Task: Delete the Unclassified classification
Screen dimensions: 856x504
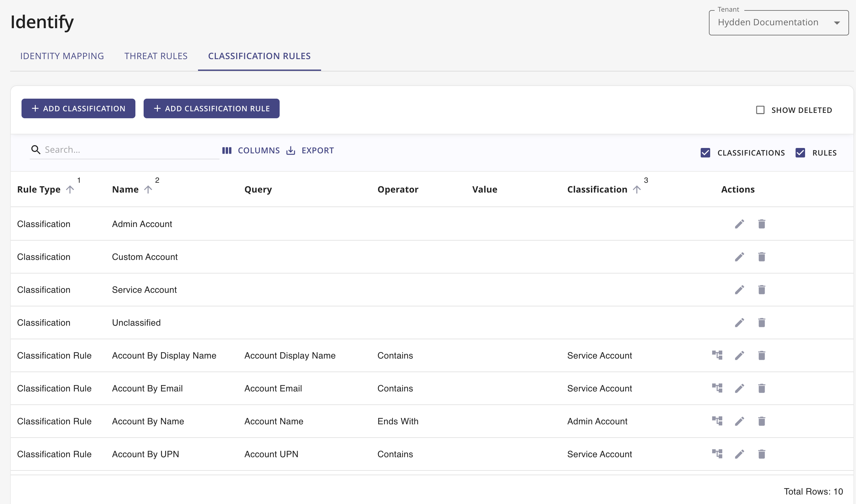Action: 761,323
